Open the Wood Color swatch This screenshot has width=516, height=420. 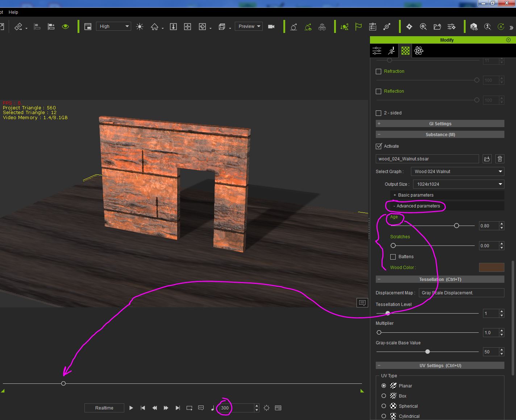coord(491,268)
